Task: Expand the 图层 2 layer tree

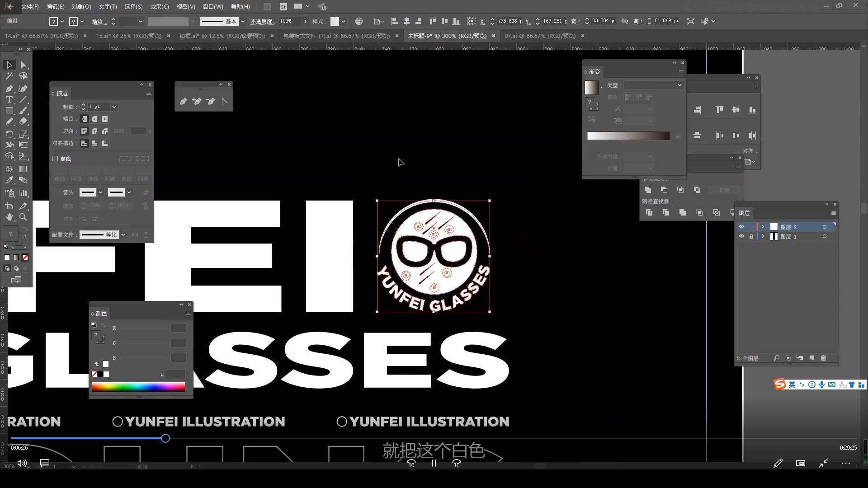Action: tap(763, 227)
